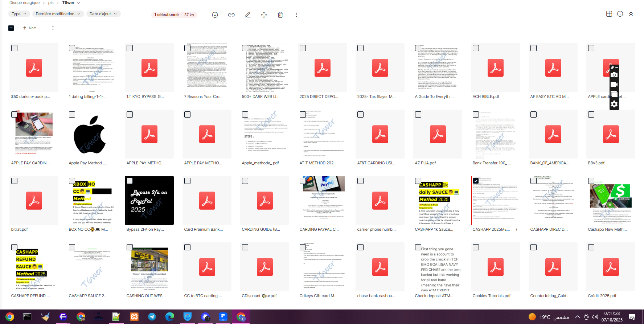Click the broom cleaner app in the taskbar
The image size is (644, 324).
click(45, 317)
